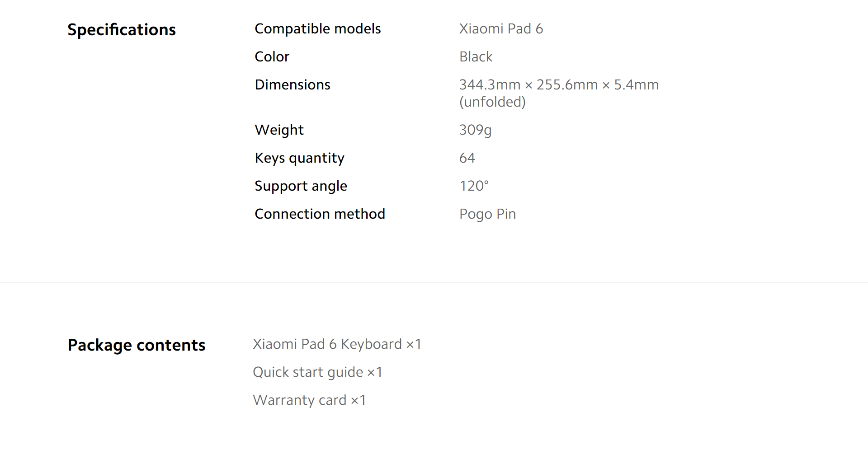This screenshot has width=868, height=450.
Task: Click the Connection method label
Action: click(x=320, y=214)
